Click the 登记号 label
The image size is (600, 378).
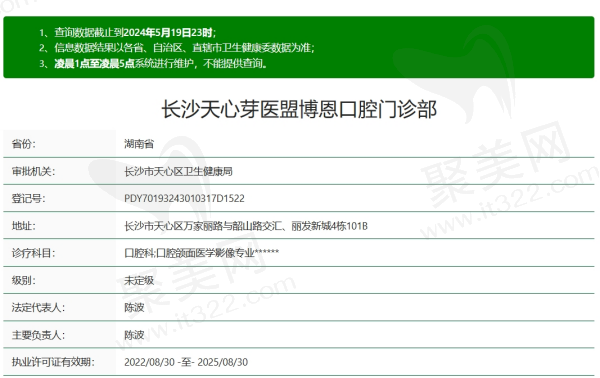click(x=28, y=199)
